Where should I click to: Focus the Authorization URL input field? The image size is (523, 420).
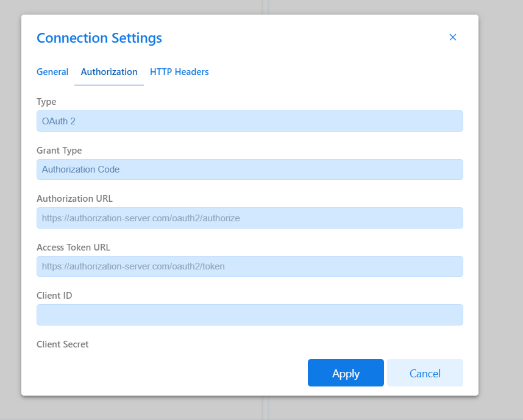click(x=249, y=218)
